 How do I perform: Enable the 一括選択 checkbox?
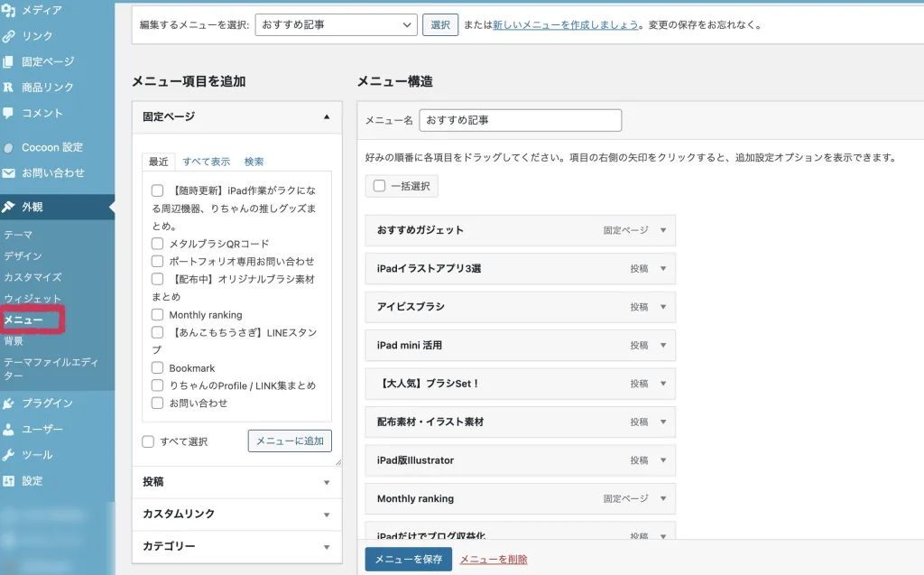(x=379, y=186)
